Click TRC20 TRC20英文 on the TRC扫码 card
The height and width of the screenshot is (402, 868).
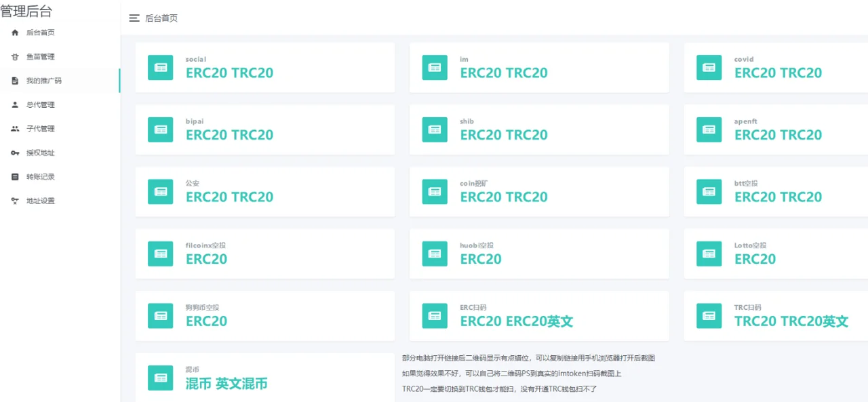[792, 321]
